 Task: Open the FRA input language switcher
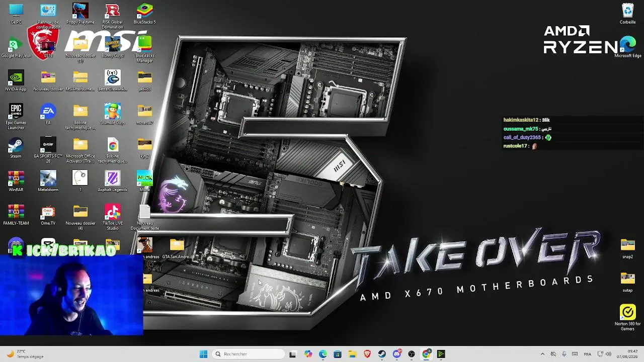588,354
